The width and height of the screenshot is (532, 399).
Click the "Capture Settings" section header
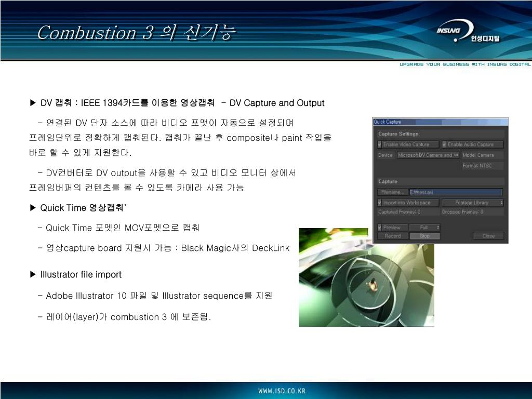(x=398, y=134)
